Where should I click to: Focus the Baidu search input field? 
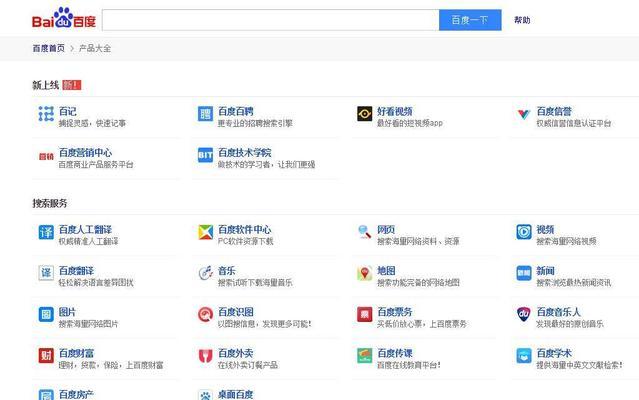(271, 20)
